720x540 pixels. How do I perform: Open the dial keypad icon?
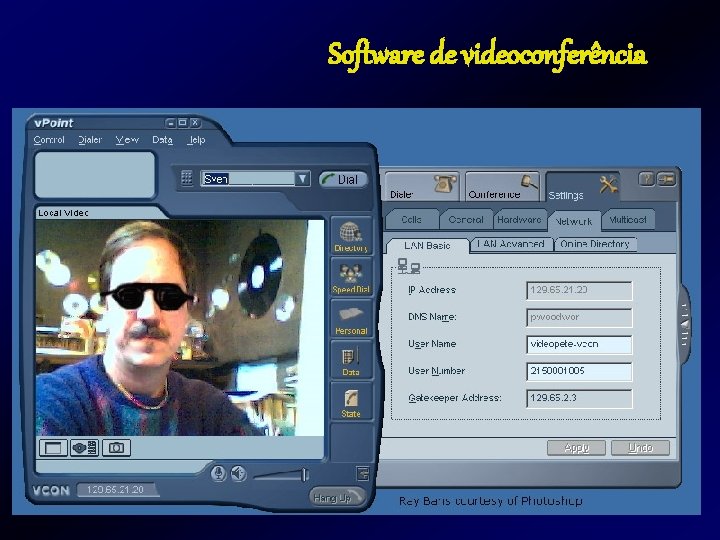(186, 178)
